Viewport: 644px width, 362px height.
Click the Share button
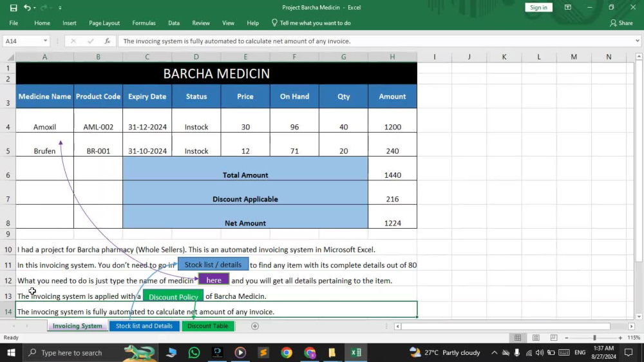point(621,23)
